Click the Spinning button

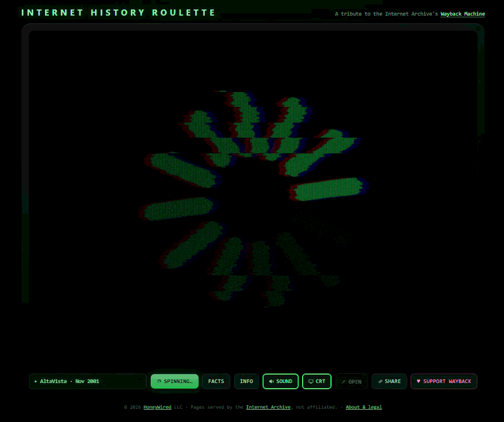click(x=175, y=381)
